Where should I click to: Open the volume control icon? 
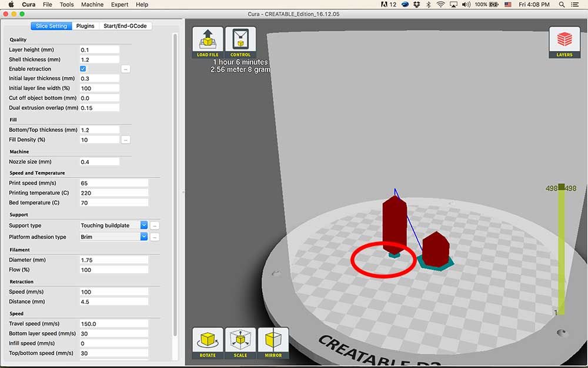tap(466, 5)
